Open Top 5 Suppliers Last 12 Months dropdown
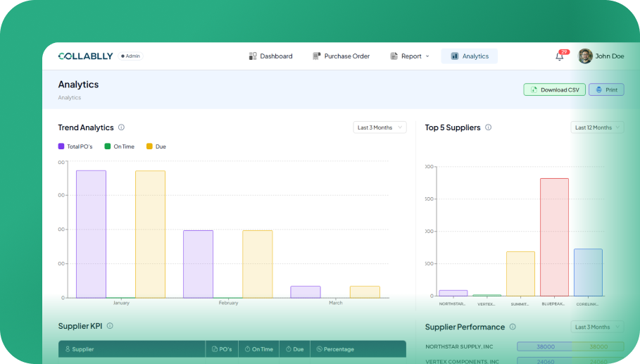The image size is (640, 364). [x=596, y=127]
